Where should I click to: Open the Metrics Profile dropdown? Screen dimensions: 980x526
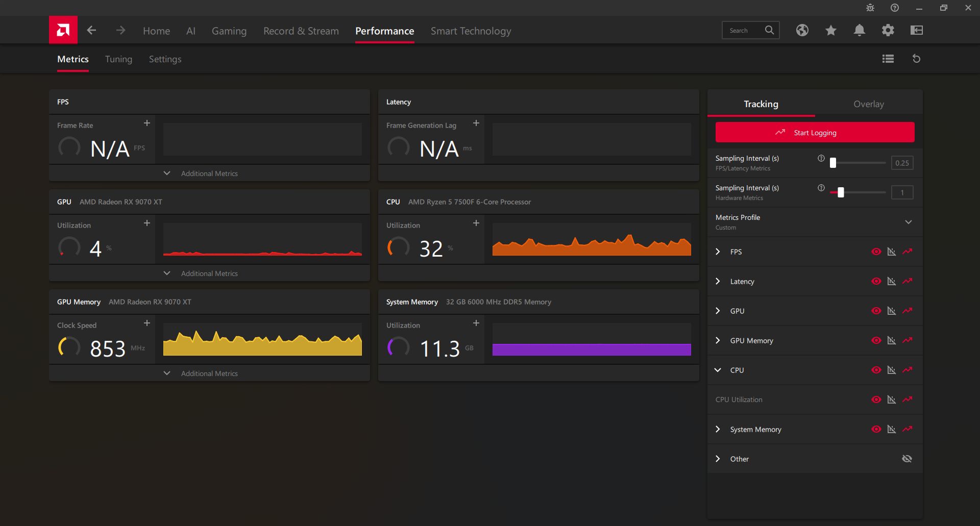(x=909, y=222)
